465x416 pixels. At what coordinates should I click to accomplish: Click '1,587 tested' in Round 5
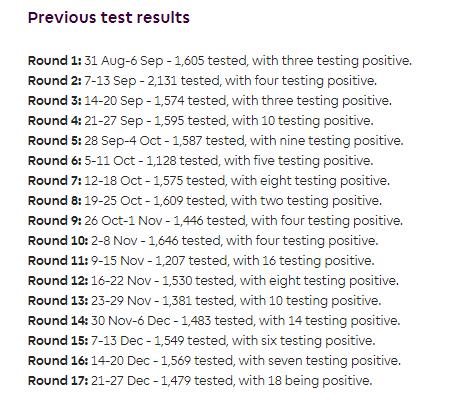click(208, 141)
